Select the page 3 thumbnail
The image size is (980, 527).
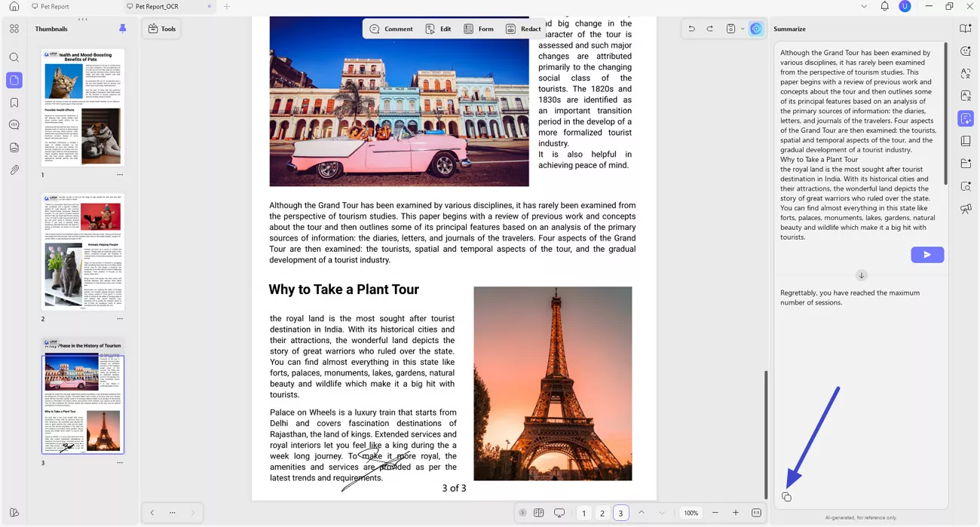click(x=83, y=403)
